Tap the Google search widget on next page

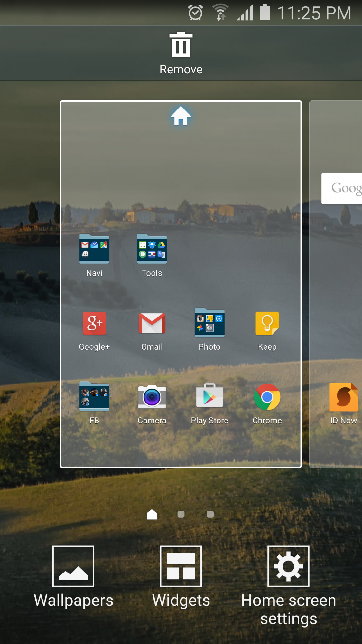(x=342, y=188)
